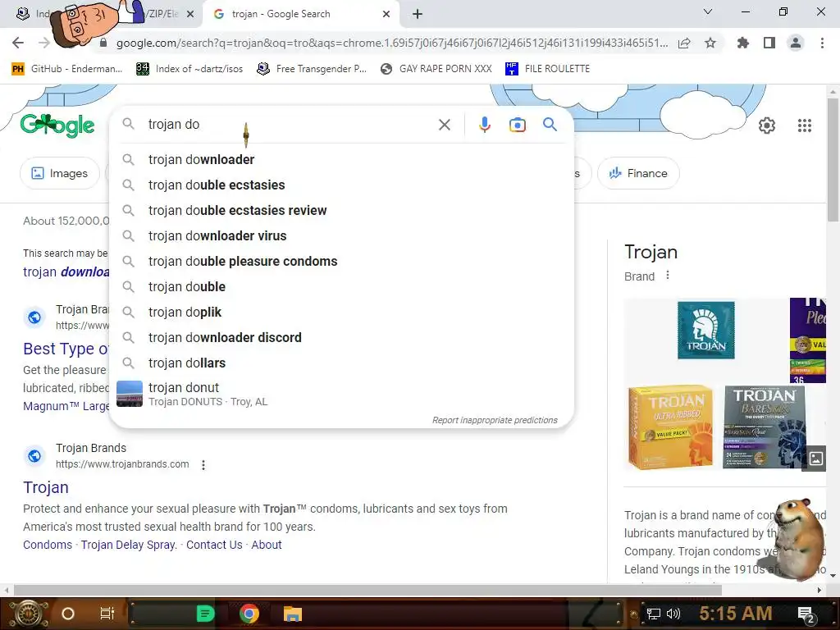Open Google apps grid

click(804, 126)
